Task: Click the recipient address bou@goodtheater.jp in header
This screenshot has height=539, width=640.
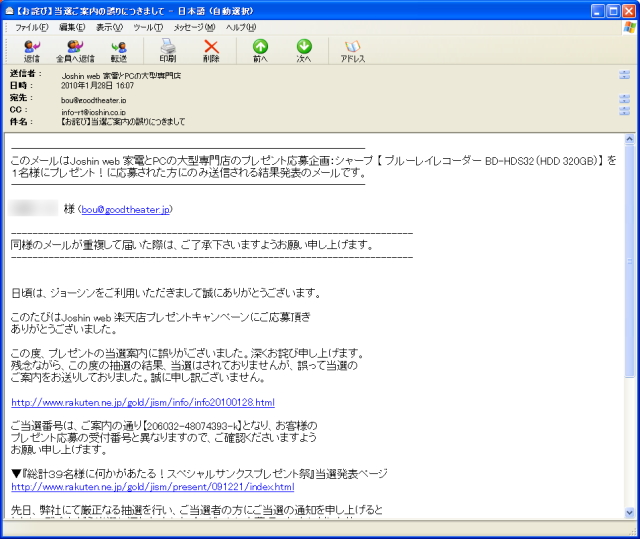Action: pyautogui.click(x=93, y=100)
